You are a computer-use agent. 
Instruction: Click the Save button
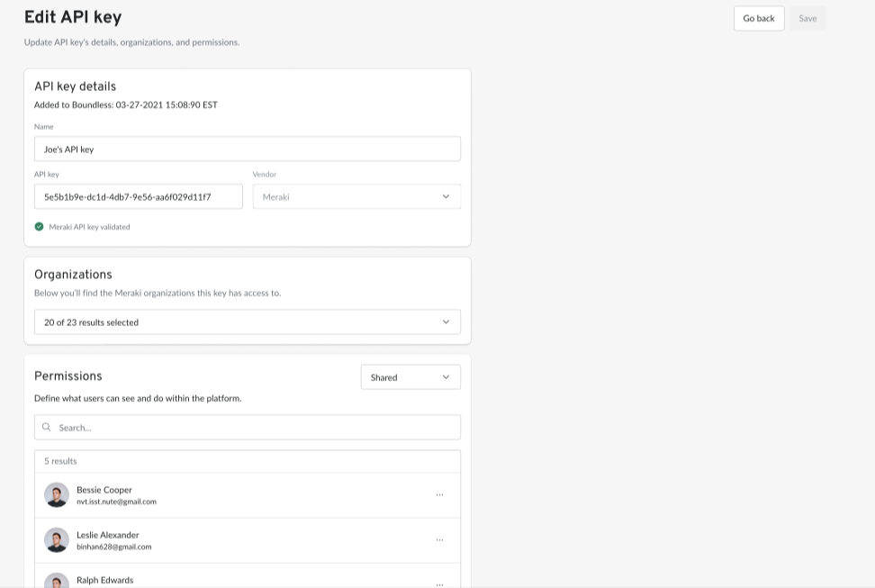(807, 18)
